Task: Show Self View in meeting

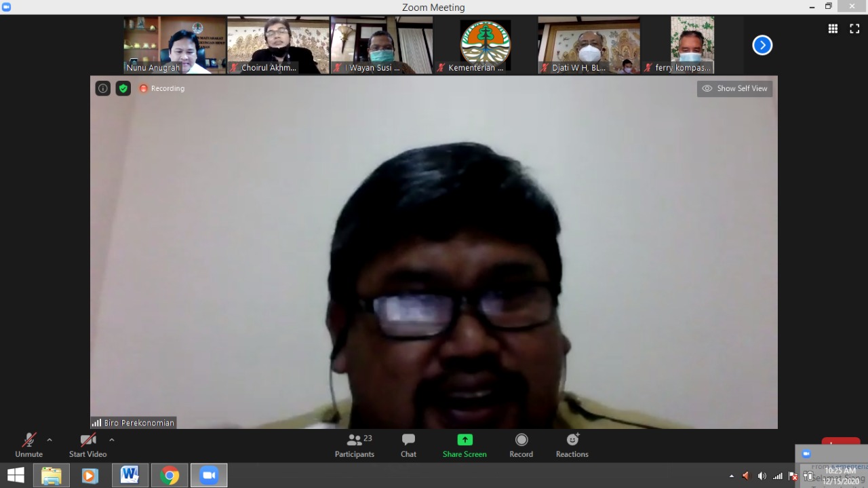Action: click(734, 88)
